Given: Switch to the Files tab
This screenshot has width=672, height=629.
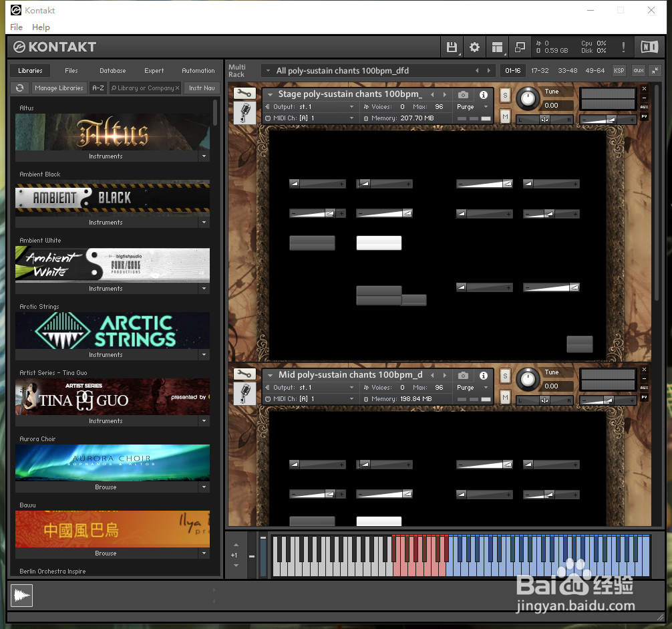Looking at the screenshot, I should tap(71, 71).
